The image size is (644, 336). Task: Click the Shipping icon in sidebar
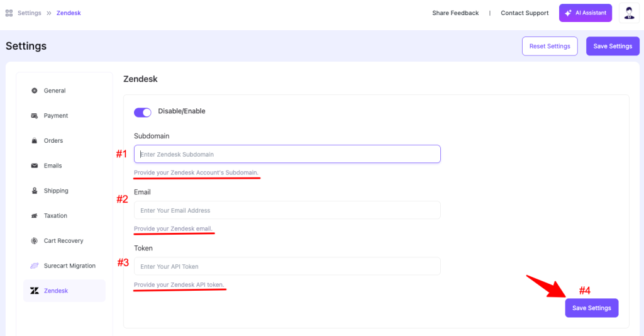(x=35, y=191)
